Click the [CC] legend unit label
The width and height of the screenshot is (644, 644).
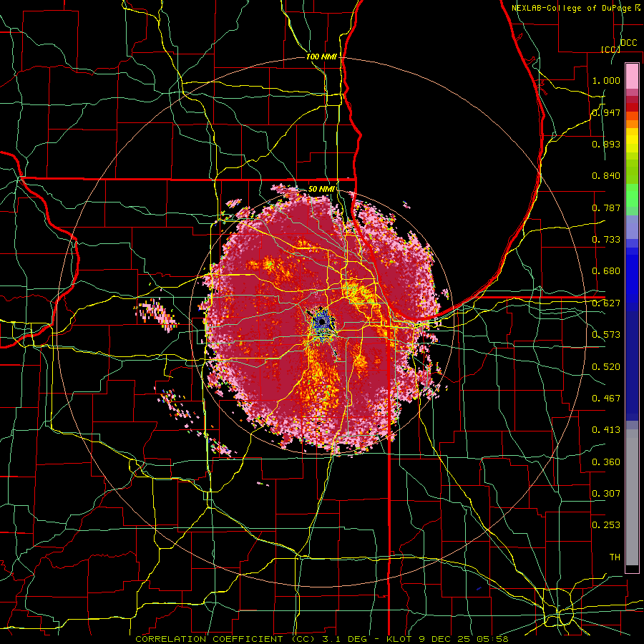pos(610,49)
